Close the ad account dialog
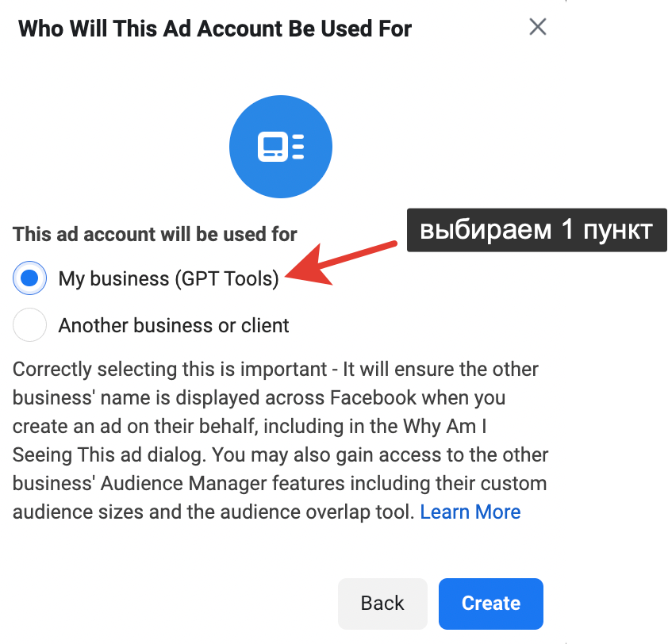Screen dimensions: 668x644 pos(537,27)
